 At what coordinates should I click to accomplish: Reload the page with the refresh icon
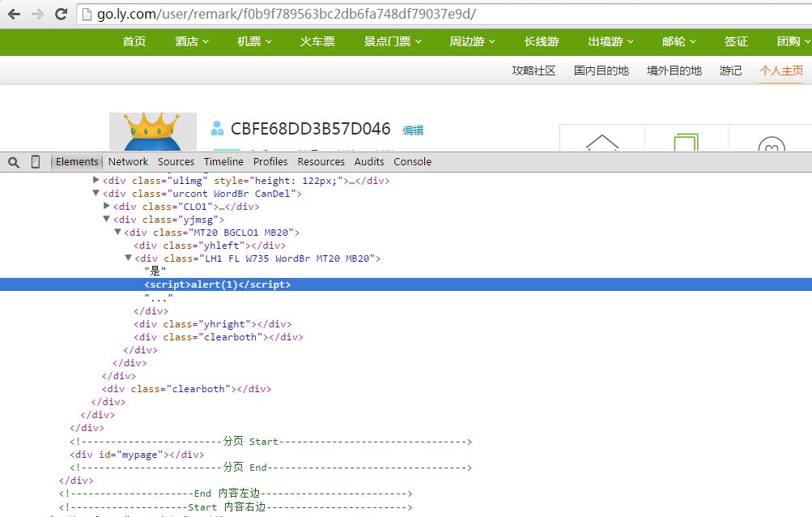(61, 14)
